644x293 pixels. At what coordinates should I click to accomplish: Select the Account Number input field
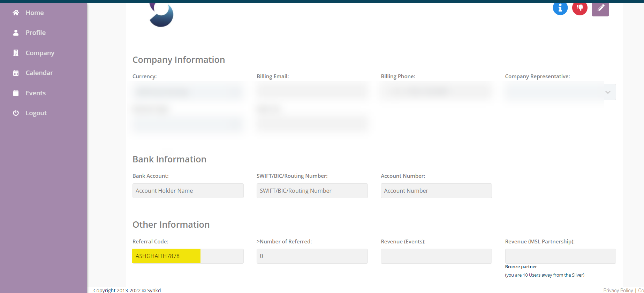coord(436,191)
